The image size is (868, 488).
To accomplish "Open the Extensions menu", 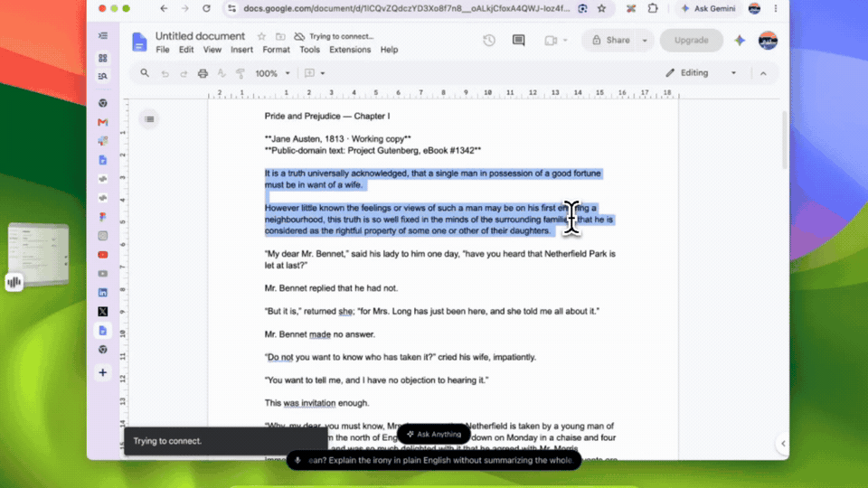I will [x=350, y=50].
